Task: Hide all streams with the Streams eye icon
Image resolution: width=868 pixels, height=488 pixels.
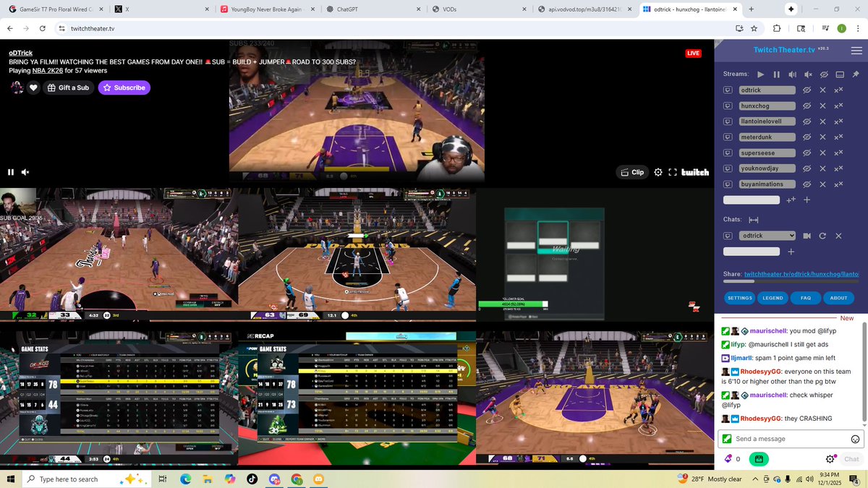Action: [x=824, y=74]
